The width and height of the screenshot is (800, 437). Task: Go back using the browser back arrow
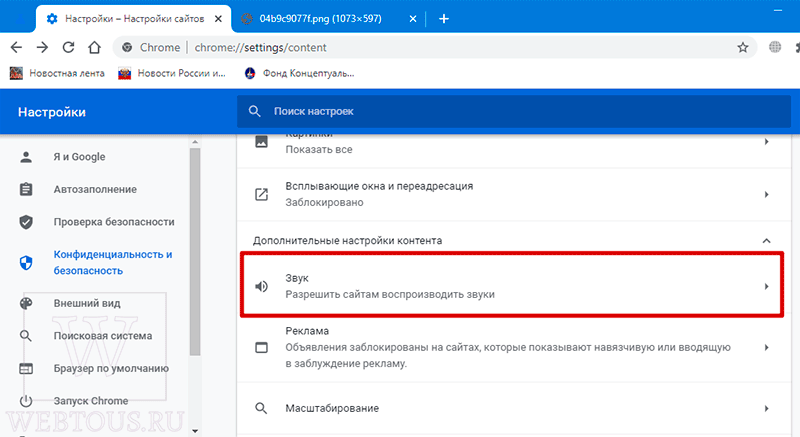[16, 47]
